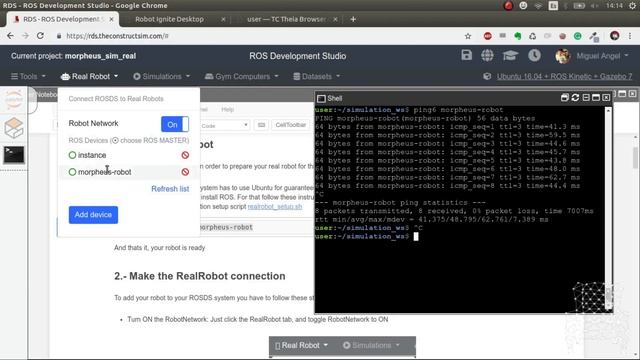Image resolution: width=640 pixels, height=360 pixels.
Task: Reload the page in Chrome
Action: 40,36
